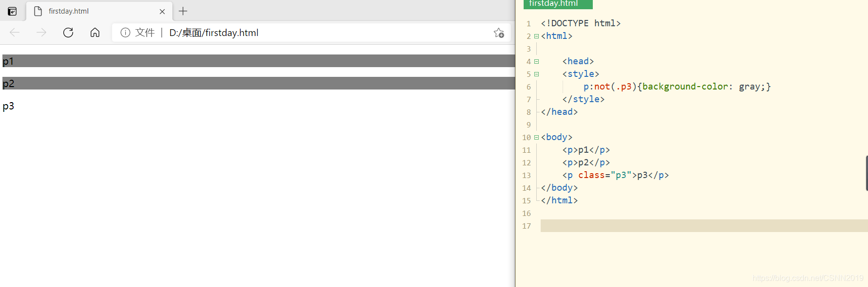Image resolution: width=868 pixels, height=287 pixels.
Task: Click the p2 paragraph on the page
Action: pos(259,83)
